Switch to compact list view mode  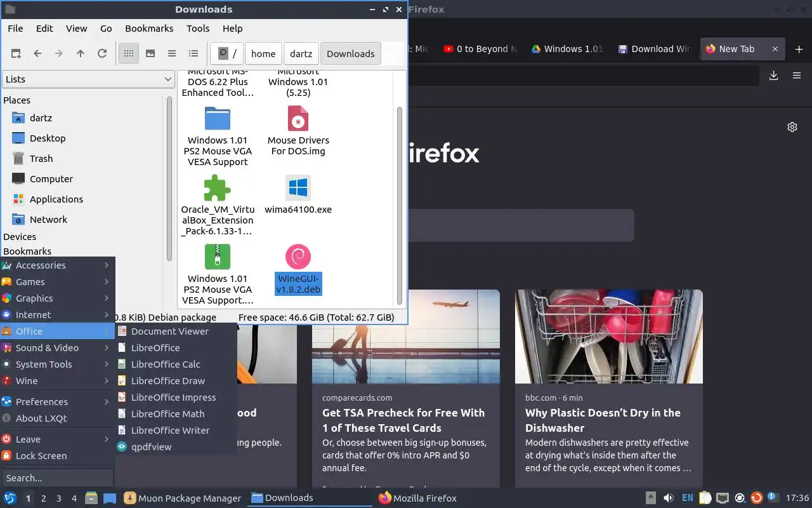click(172, 54)
